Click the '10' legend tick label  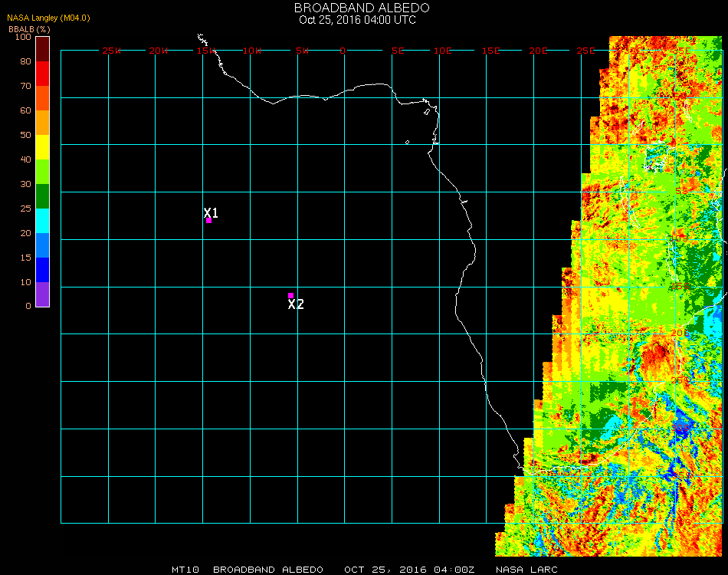point(25,282)
